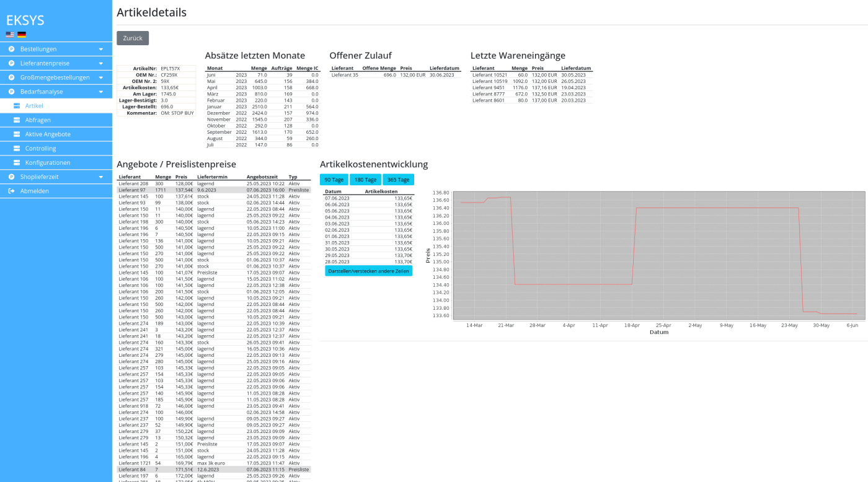Screen dimensions: 868x482
Task: Select the Artikel menu entry
Action: 34,106
